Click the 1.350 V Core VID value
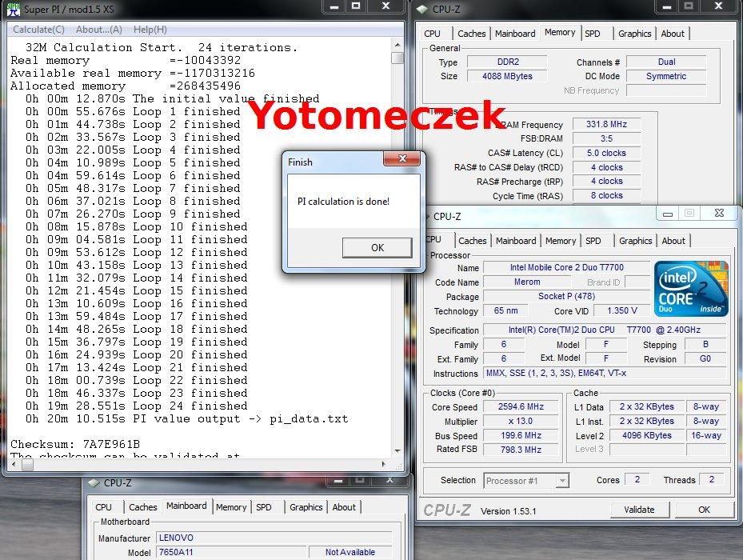Viewport: 743px width, 560px height. coord(621,310)
